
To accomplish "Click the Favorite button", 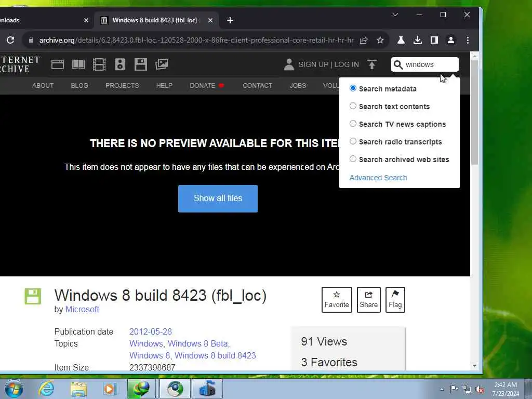I will (x=337, y=300).
